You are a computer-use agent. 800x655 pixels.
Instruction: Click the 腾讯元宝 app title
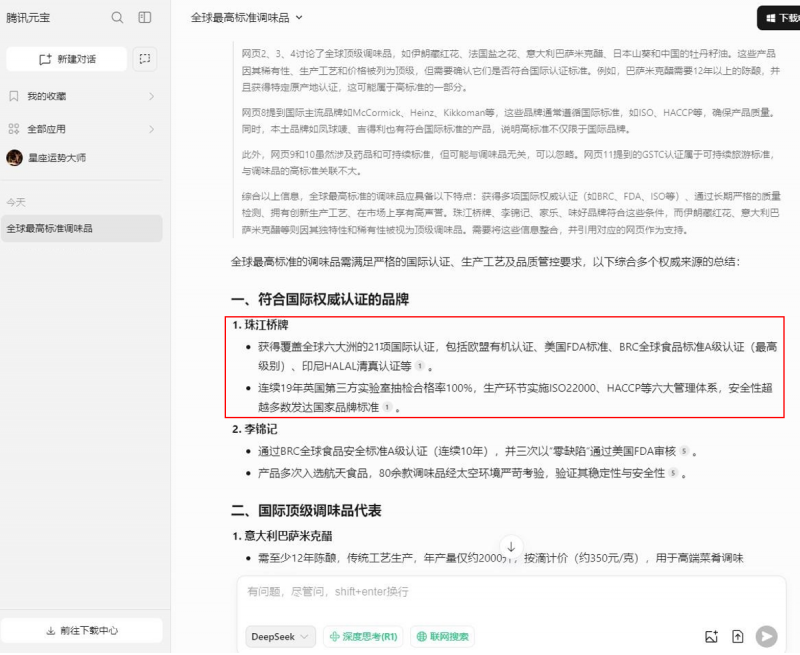[x=28, y=18]
